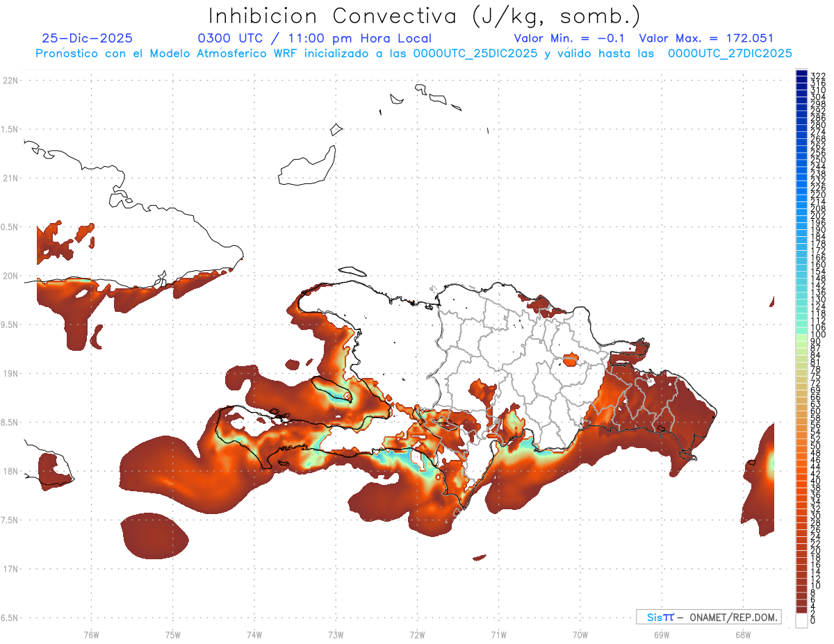Click the "69W" longitude label
834x644 pixels.
[661, 634]
